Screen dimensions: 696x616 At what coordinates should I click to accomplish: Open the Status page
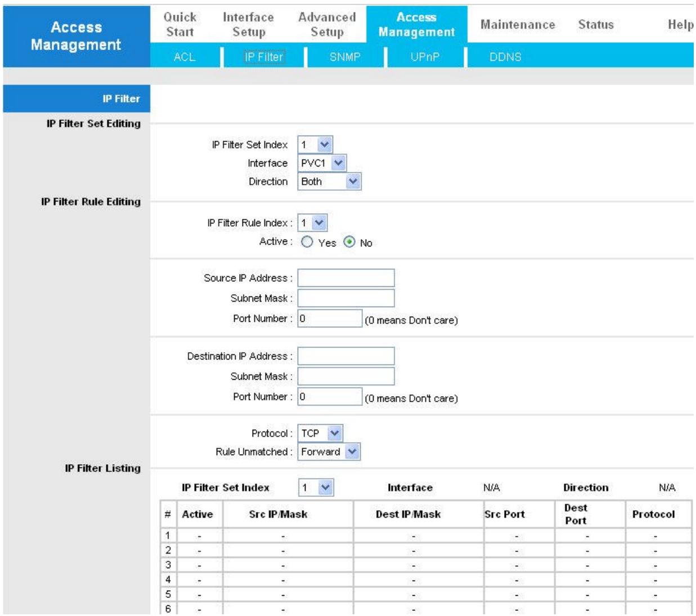[x=596, y=25]
